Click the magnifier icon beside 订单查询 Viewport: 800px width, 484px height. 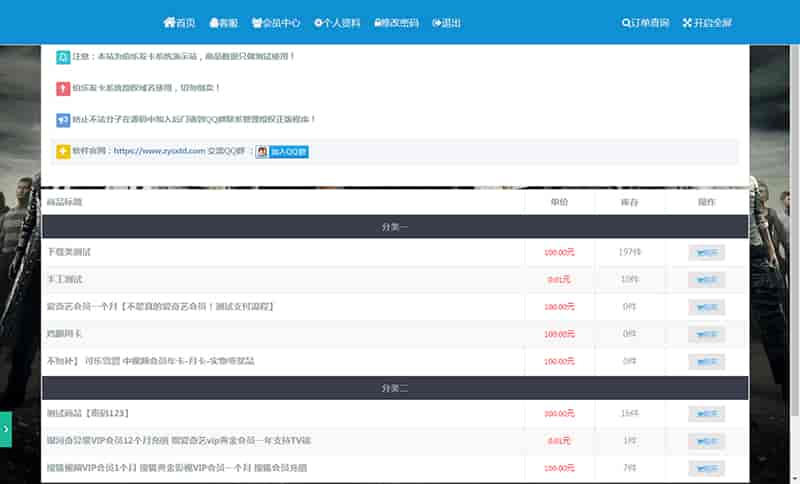(626, 23)
